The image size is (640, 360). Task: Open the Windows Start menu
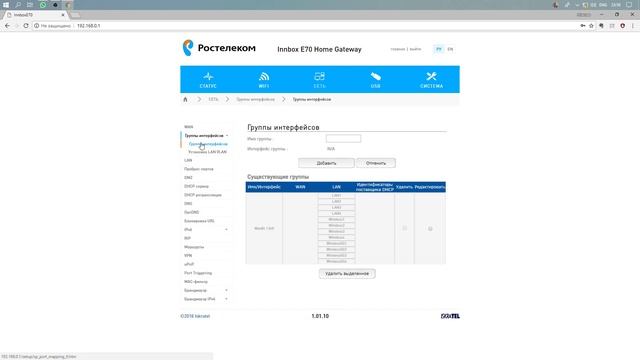click(x=6, y=4)
